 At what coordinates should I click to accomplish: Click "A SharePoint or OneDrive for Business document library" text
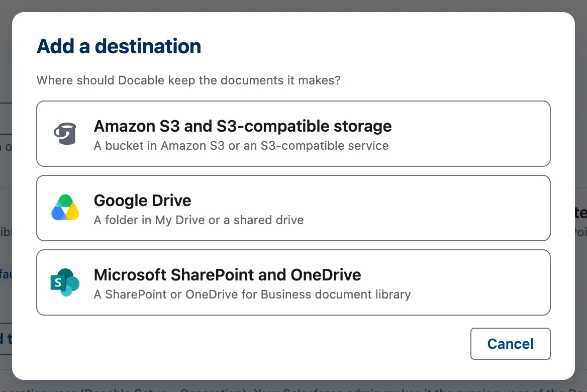[x=252, y=295]
